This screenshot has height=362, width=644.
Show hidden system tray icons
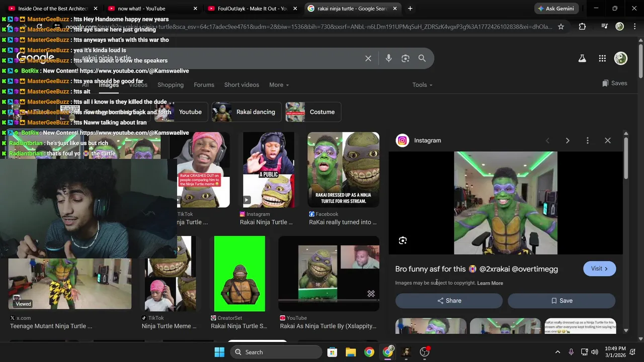(557, 352)
